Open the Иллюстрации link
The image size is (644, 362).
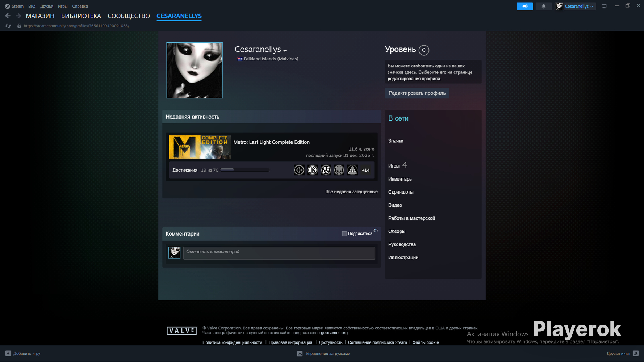point(403,257)
